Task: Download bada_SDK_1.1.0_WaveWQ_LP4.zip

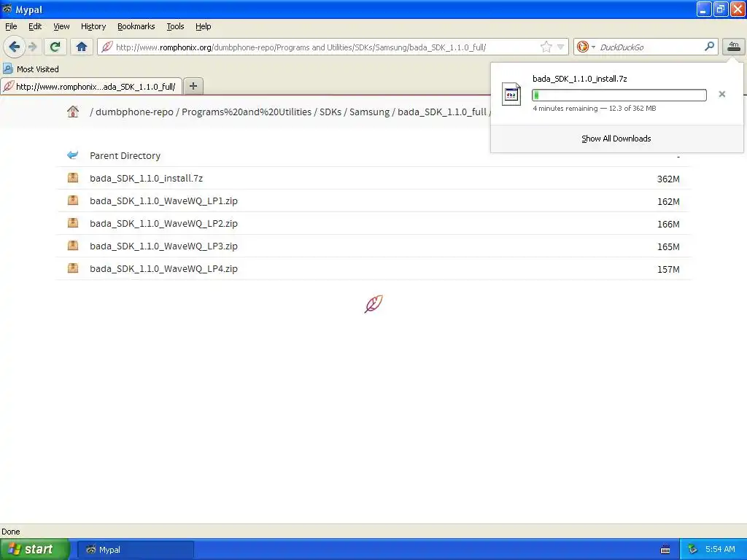Action: pos(163,268)
